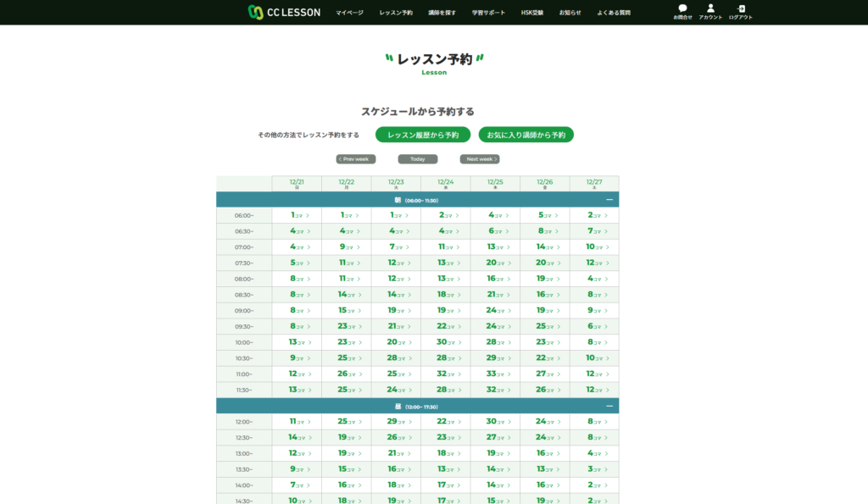Open 講師を探す in the navigation bar

coord(442,13)
